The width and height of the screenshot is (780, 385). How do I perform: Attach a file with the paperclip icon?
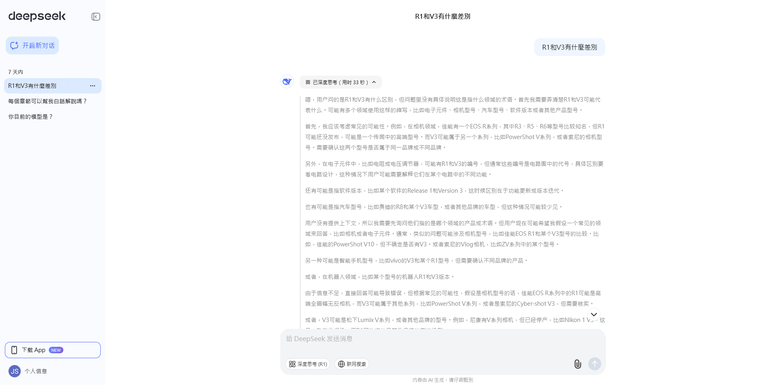coord(577,364)
